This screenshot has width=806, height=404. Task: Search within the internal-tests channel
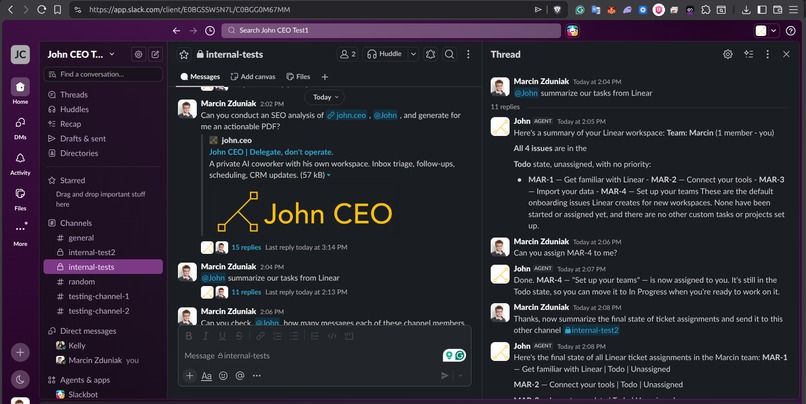pyautogui.click(x=449, y=54)
